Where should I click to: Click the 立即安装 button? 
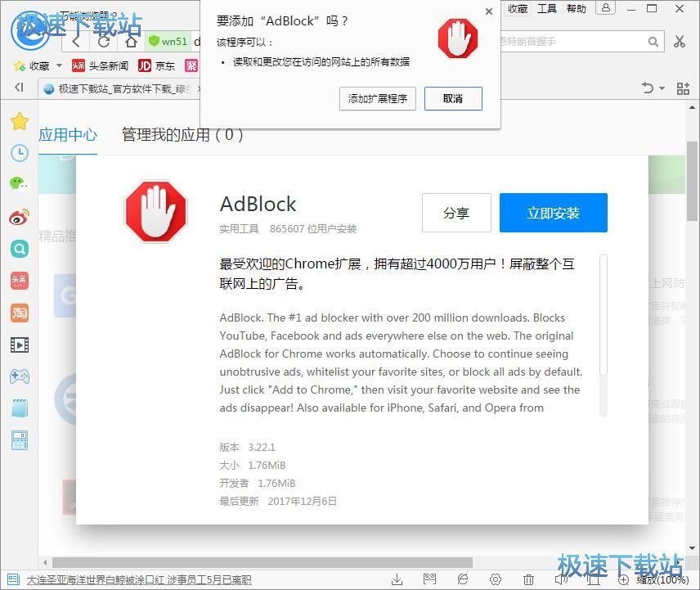553,213
